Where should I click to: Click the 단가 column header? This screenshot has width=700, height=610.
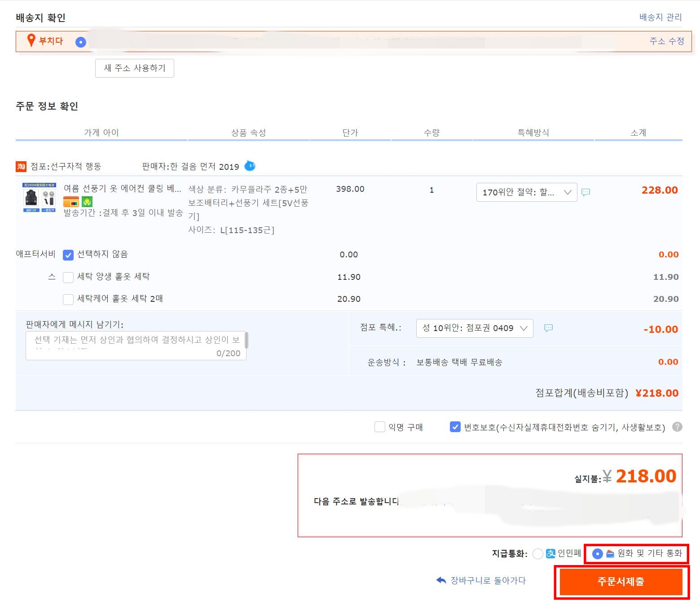pyautogui.click(x=350, y=133)
